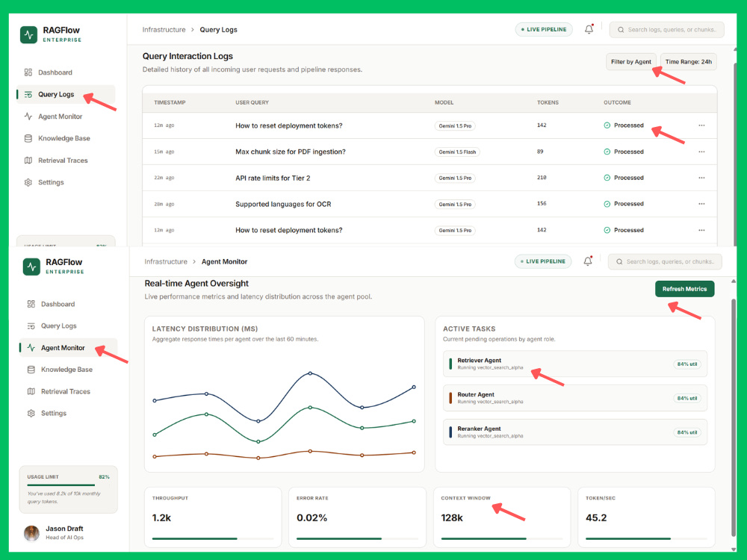The image size is (747, 560).
Task: Click the Gemini 1.5 Flash model badge
Action: coord(457,152)
